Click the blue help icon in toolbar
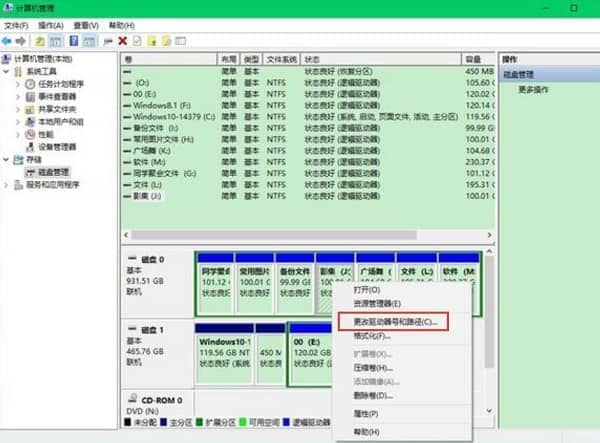This screenshot has height=443, width=600. click(x=73, y=41)
